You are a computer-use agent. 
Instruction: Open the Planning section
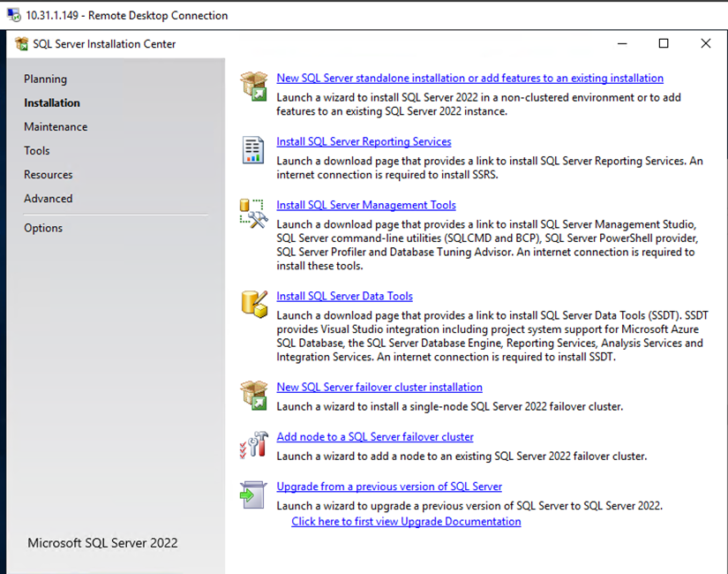[45, 79]
